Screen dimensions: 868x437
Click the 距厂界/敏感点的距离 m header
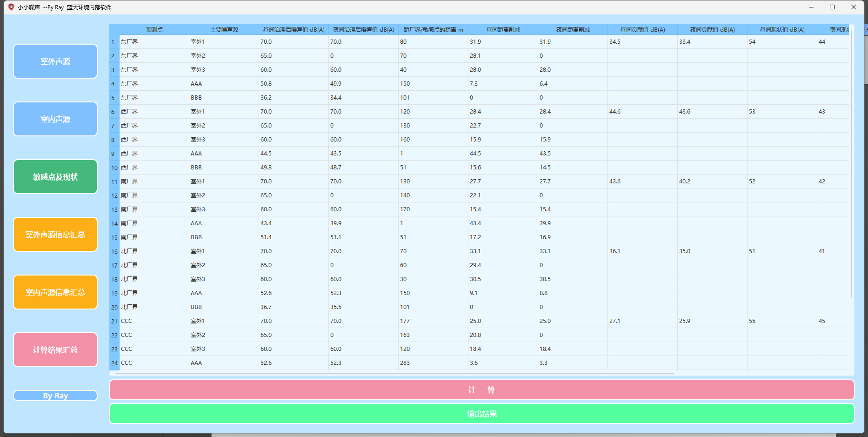(433, 29)
